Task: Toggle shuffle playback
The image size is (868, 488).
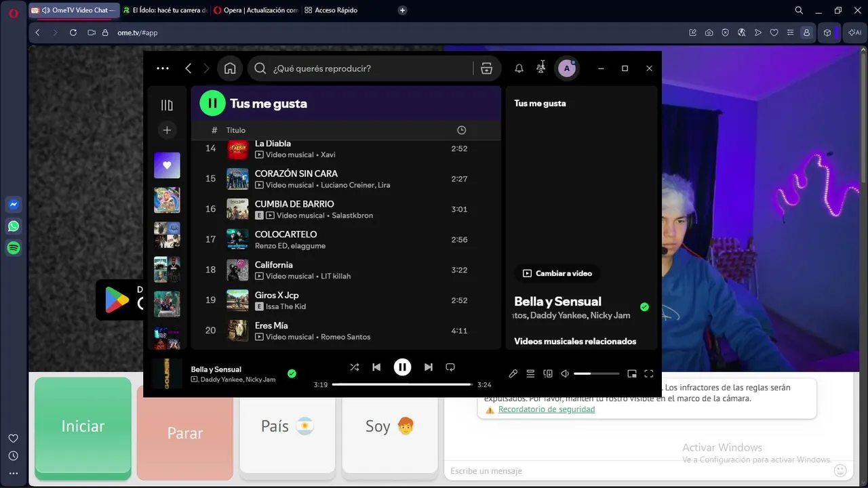Action: (355, 367)
